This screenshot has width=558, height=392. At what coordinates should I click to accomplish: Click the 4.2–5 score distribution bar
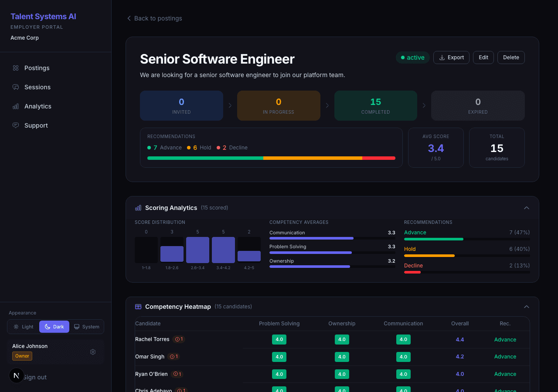[x=249, y=256]
